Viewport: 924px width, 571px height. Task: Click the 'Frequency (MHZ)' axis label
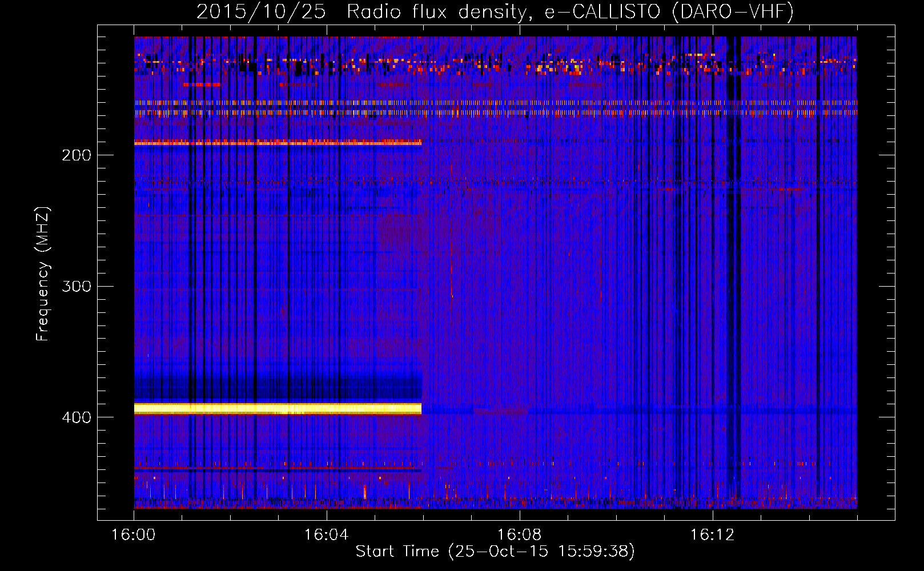tap(43, 274)
